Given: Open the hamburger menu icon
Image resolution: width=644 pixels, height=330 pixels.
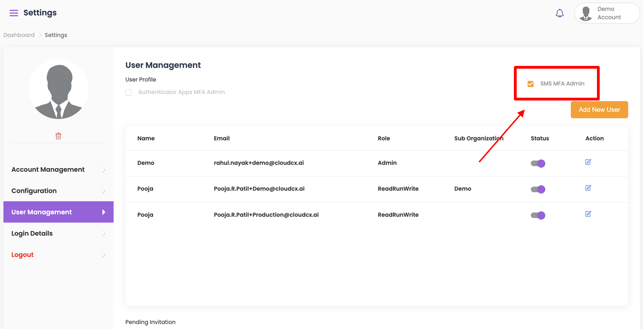Looking at the screenshot, I should click(x=14, y=13).
